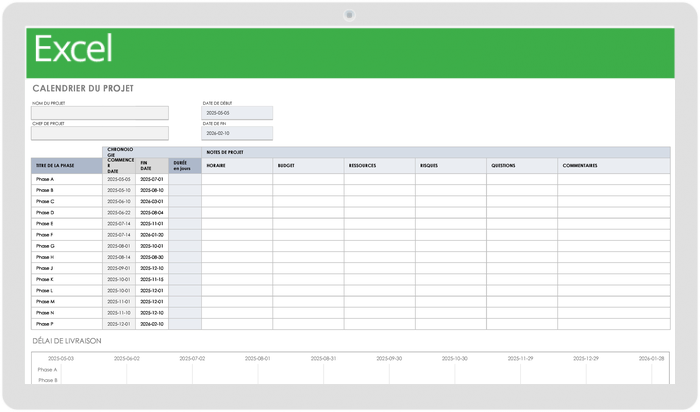Select the Titre de la phase header
This screenshot has height=412, width=700.
[67, 166]
